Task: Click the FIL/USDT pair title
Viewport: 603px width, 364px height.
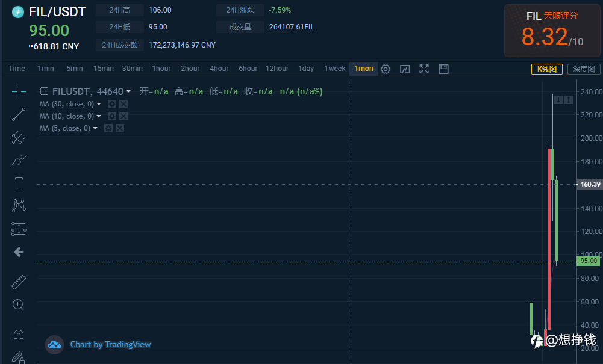Action: point(57,11)
